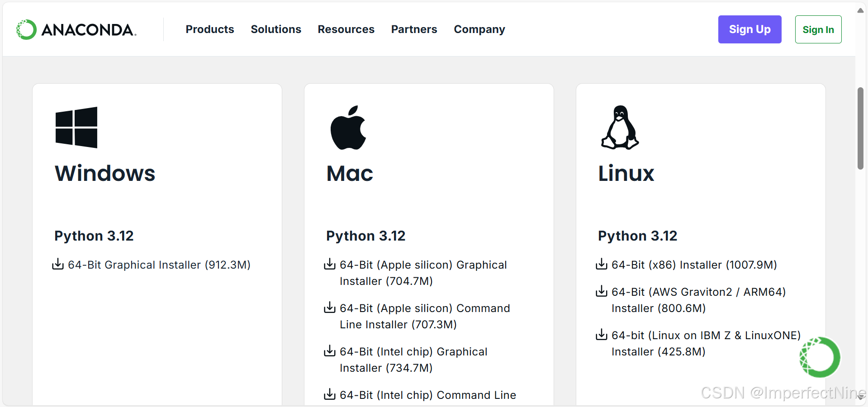
Task: Click the Sign In button
Action: [x=818, y=29]
